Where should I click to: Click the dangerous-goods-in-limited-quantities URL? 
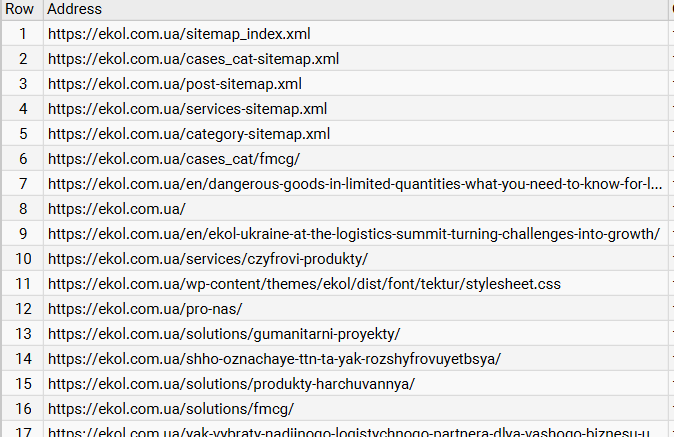[x=355, y=184]
